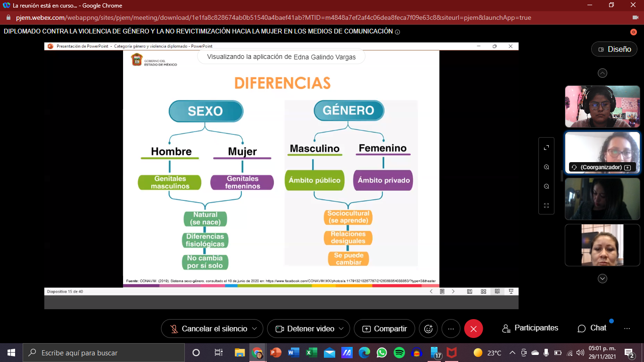
Task: Show previous participants with the up chevron
Action: coord(603,73)
